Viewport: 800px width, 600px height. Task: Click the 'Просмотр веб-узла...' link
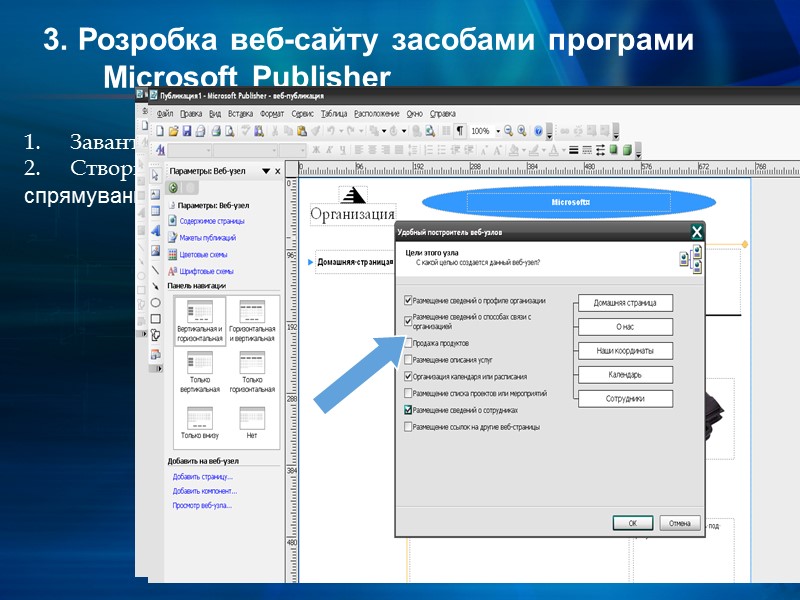click(202, 505)
